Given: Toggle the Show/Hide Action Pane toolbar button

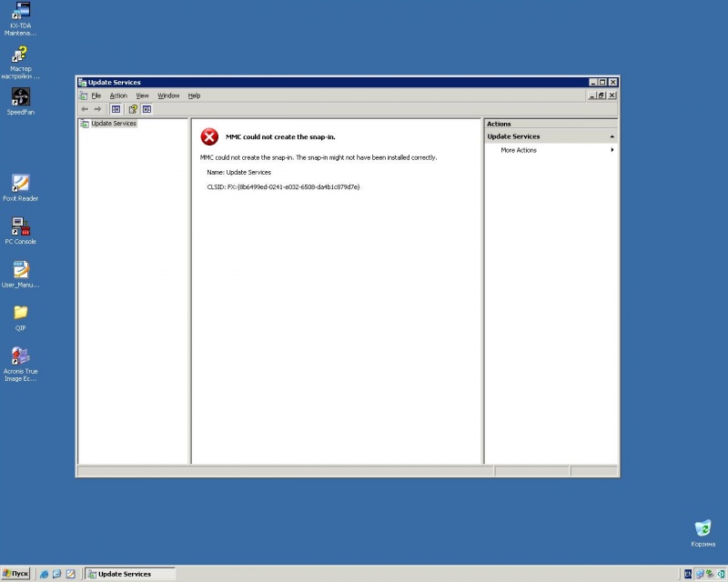Looking at the screenshot, I should [x=147, y=109].
